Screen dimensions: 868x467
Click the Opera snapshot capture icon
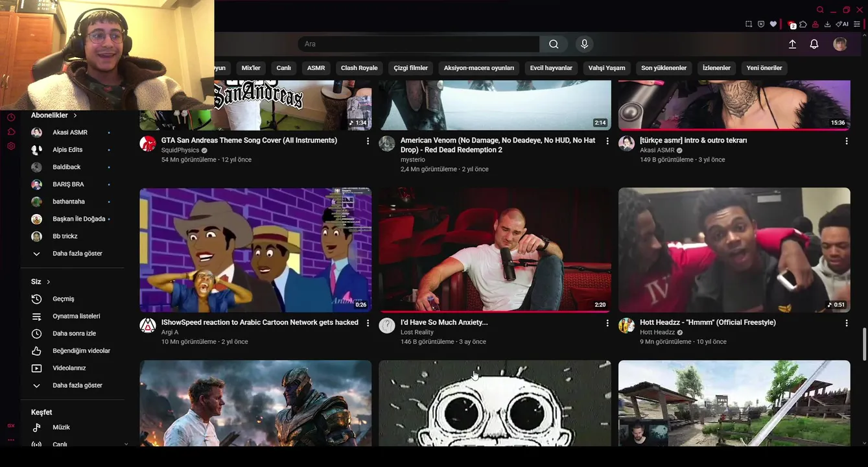click(749, 24)
